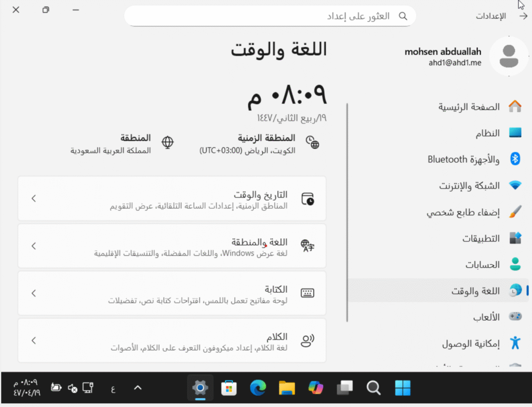Click the Region globe icon
The image size is (532, 407).
(x=168, y=142)
